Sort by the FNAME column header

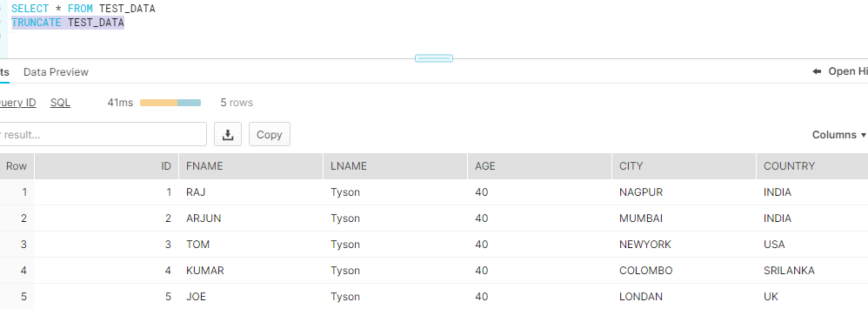250,166
